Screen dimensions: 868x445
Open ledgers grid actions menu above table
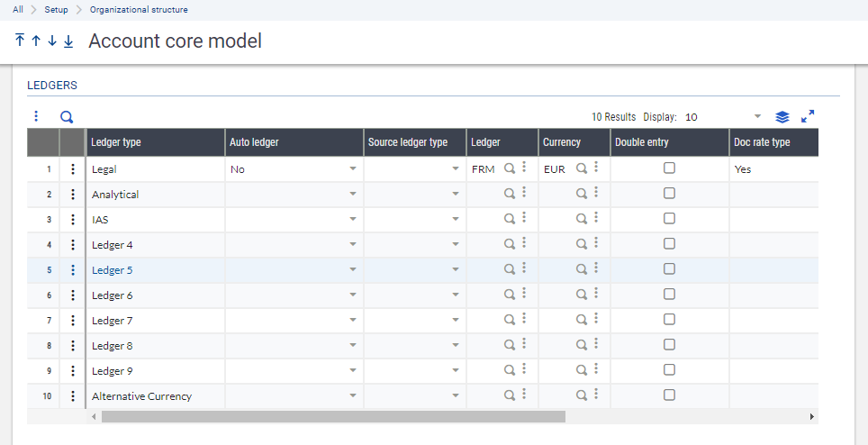[36, 116]
